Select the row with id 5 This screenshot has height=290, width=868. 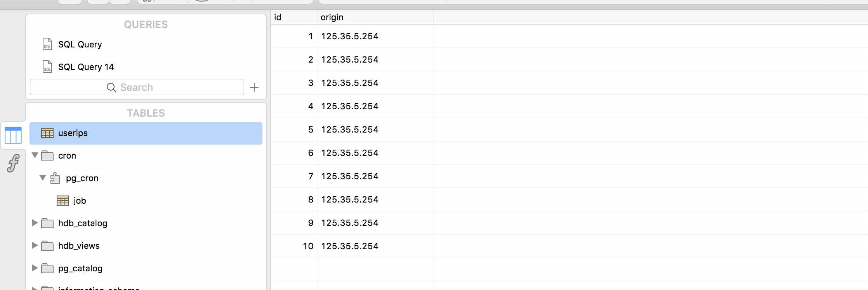pyautogui.click(x=569, y=129)
